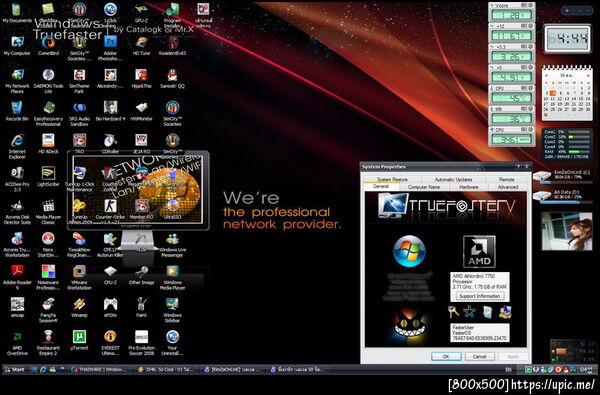The width and height of the screenshot is (600, 395).
Task: Open My Computer desktop icon
Action: (17, 46)
